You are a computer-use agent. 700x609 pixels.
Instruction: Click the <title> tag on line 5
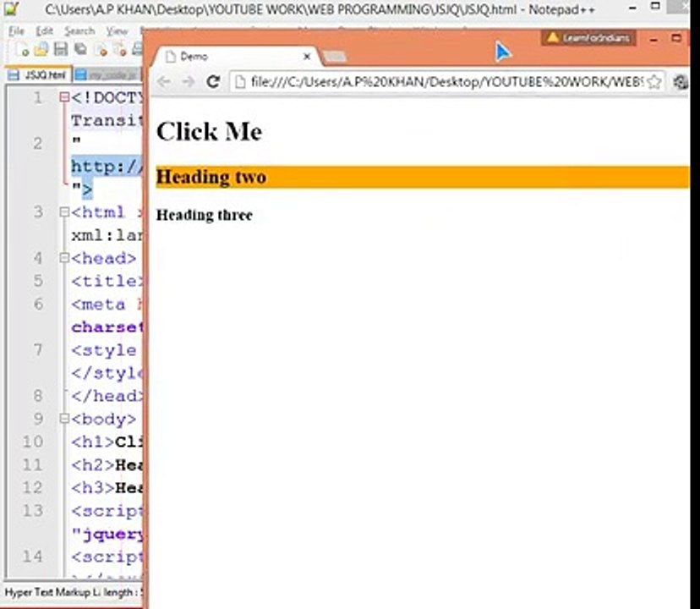pos(107,281)
